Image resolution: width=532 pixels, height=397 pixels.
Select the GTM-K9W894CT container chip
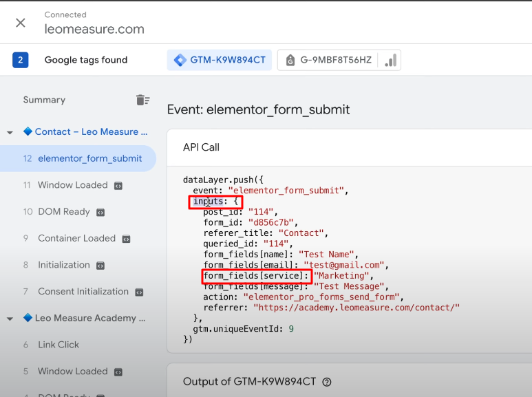219,60
